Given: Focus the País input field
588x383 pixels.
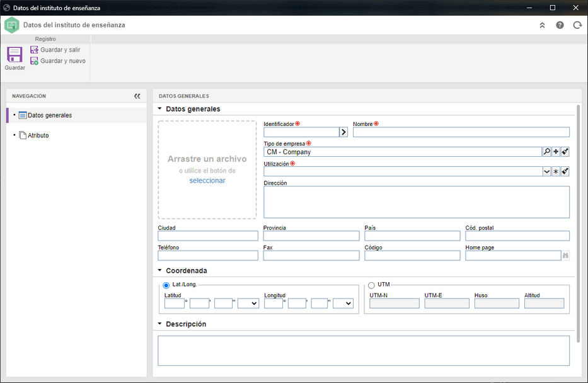Looking at the screenshot, I should pyautogui.click(x=412, y=236).
